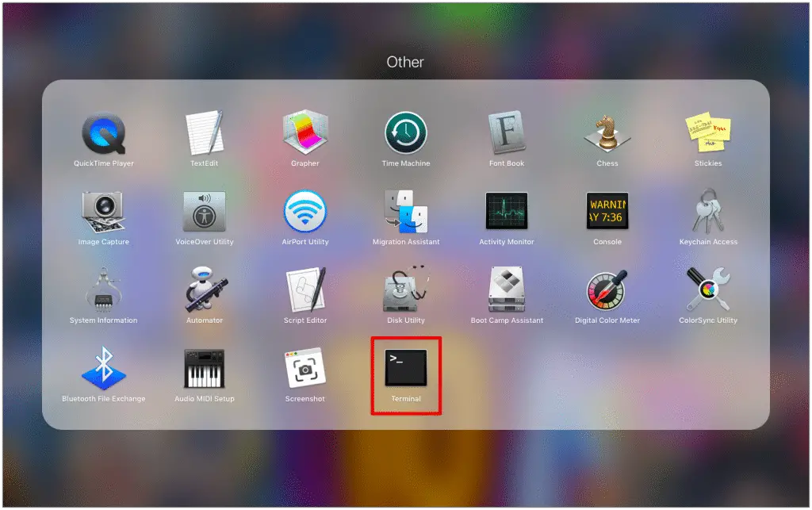Open Digital Color Meter
Viewport: 812px width, 510px height.
point(607,292)
